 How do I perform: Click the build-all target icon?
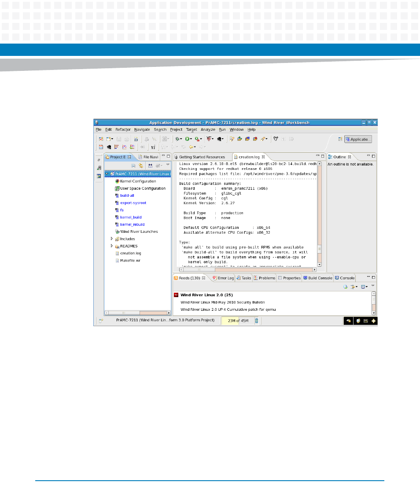pyautogui.click(x=118, y=195)
